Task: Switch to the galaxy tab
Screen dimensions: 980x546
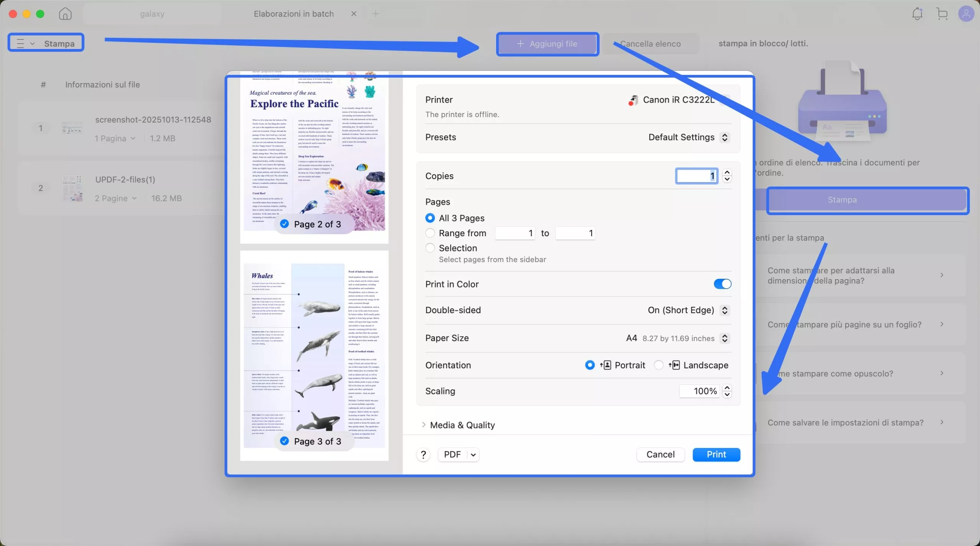Action: click(x=152, y=14)
